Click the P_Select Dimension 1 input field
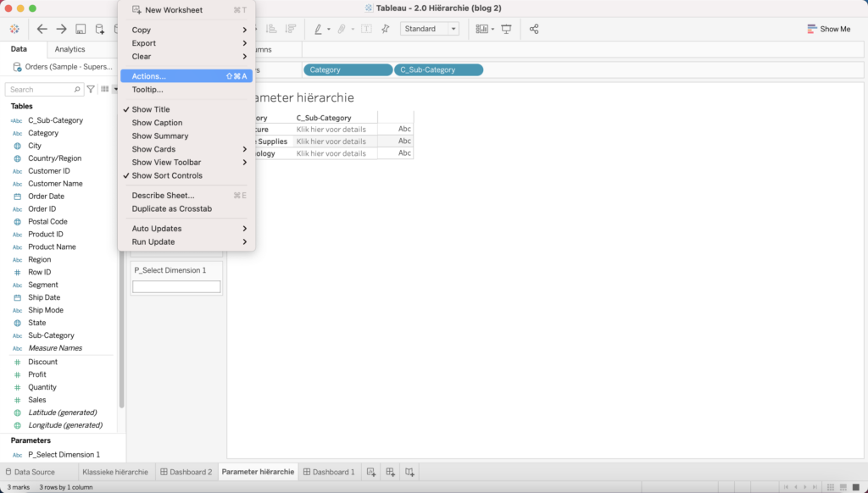Image resolution: width=868 pixels, height=493 pixels. (176, 287)
